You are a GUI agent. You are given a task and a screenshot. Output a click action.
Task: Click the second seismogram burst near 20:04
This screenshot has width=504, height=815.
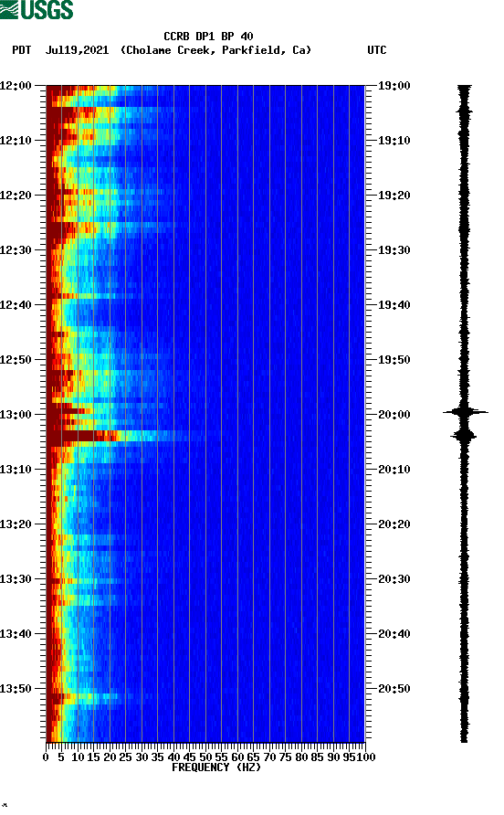464,436
